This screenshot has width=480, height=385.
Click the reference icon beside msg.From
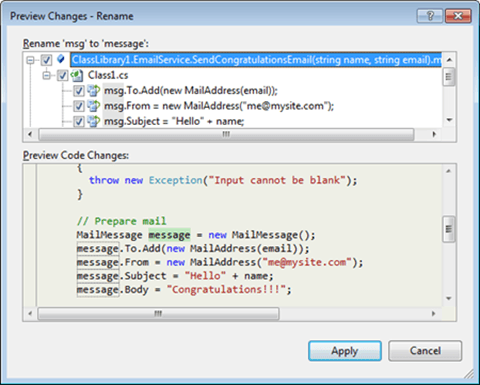pyautogui.click(x=94, y=106)
